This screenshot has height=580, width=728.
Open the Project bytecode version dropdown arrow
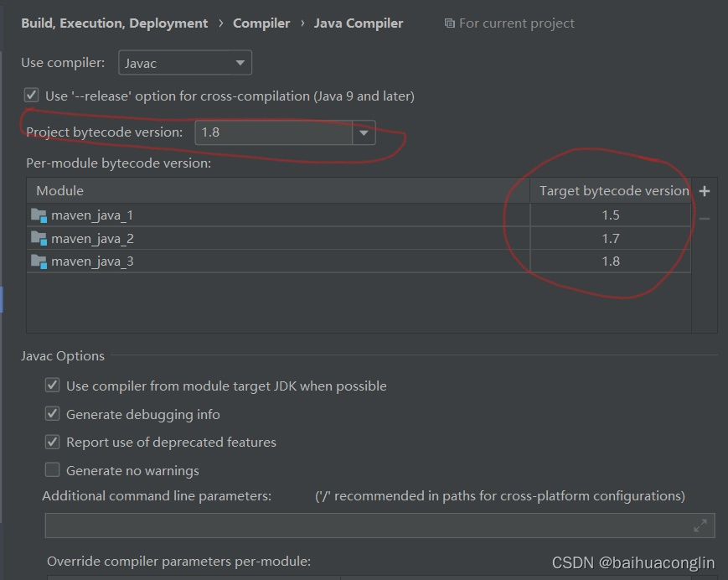(x=364, y=132)
